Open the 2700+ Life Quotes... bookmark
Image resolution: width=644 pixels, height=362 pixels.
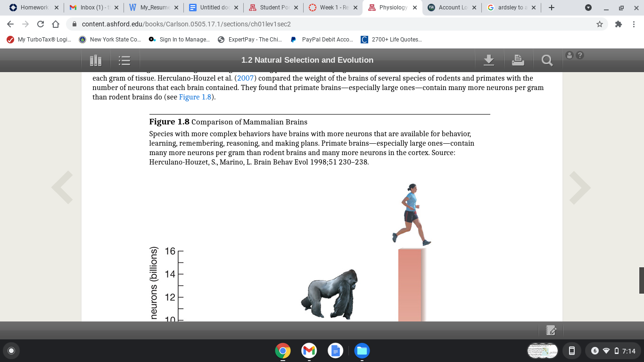click(x=391, y=40)
